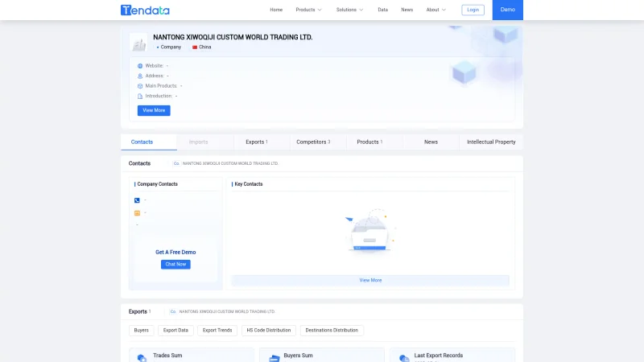
Task: Click the Co. badge in the Exports header
Action: [x=173, y=311]
